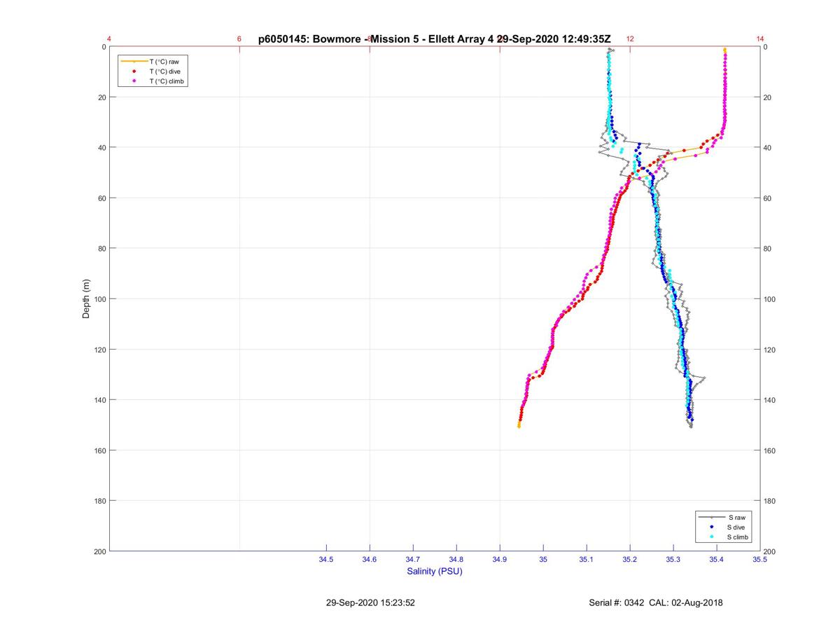Click the orange line sample for T raw
The width and height of the screenshot is (840, 620).
pos(134,62)
